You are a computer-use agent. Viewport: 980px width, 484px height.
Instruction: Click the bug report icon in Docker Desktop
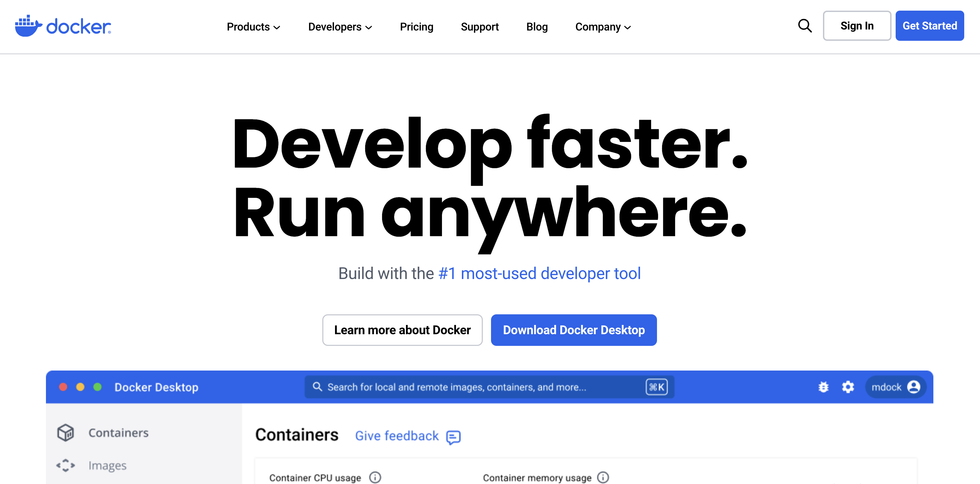click(823, 387)
